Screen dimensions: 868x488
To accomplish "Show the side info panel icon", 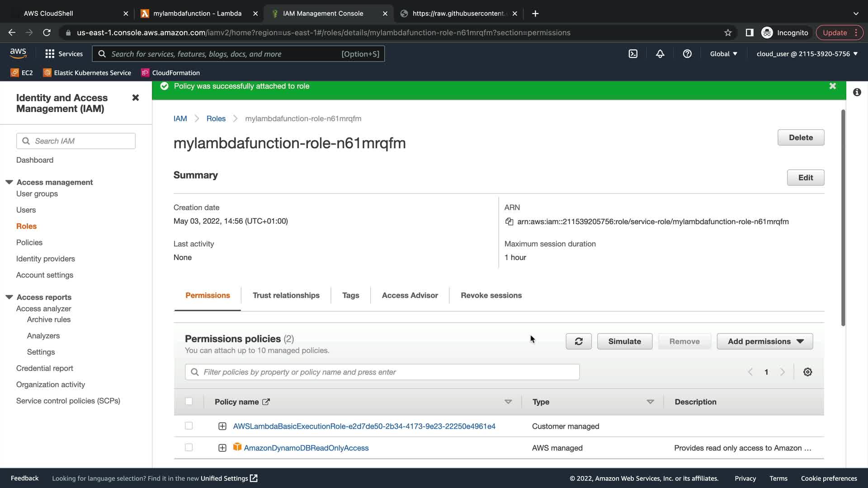I will click(857, 92).
